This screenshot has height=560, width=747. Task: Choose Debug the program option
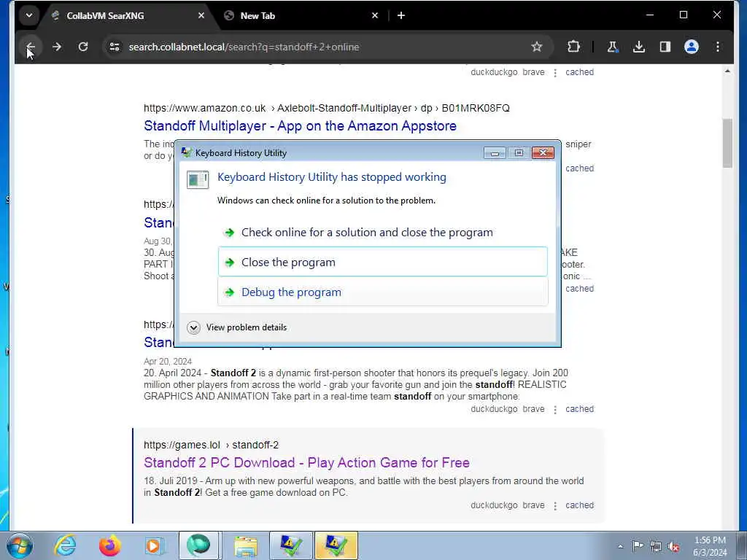(382, 292)
